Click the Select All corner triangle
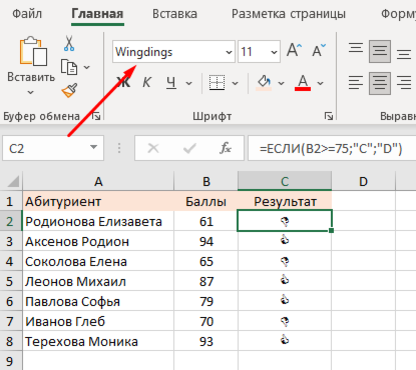 click(12, 181)
